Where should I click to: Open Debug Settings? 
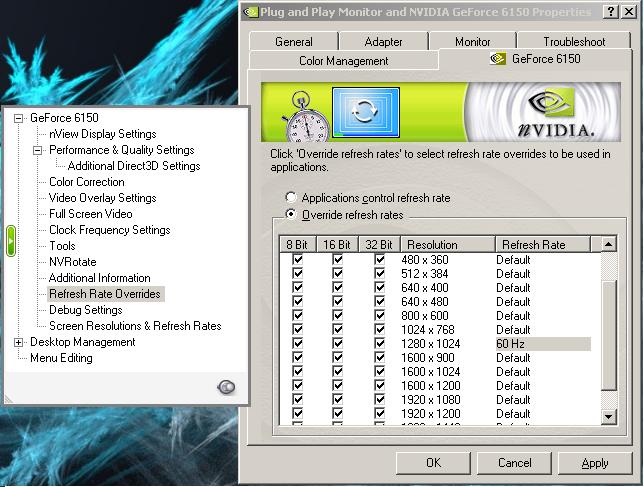coord(86,310)
